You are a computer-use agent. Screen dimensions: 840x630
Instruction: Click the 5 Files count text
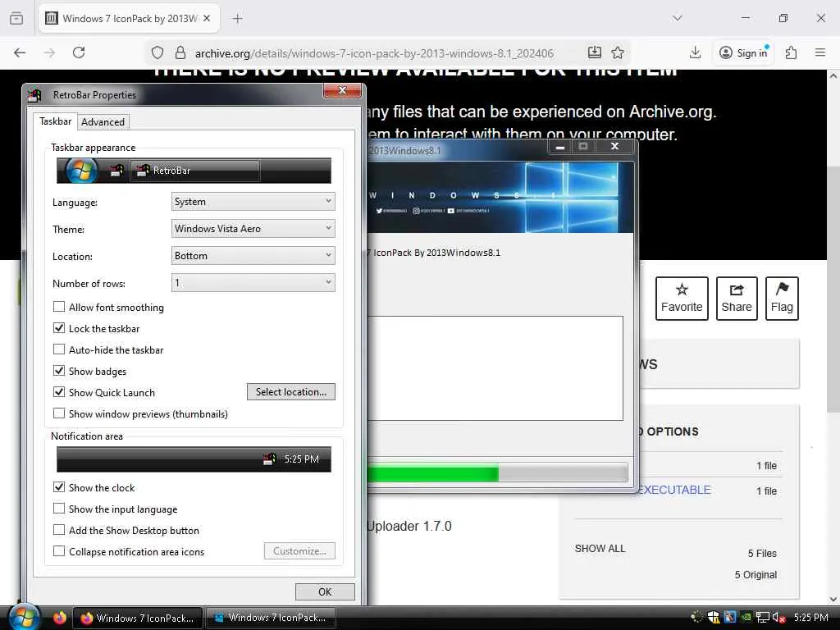[x=762, y=554]
